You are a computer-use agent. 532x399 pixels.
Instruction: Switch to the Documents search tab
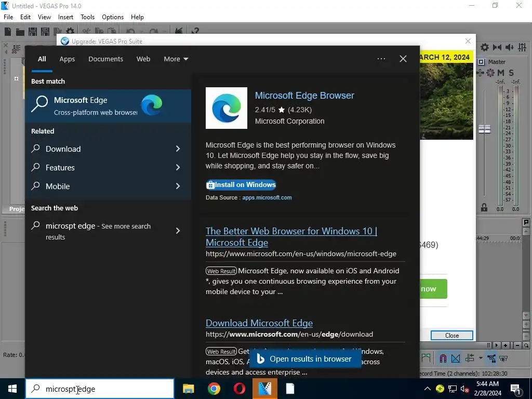(x=105, y=59)
